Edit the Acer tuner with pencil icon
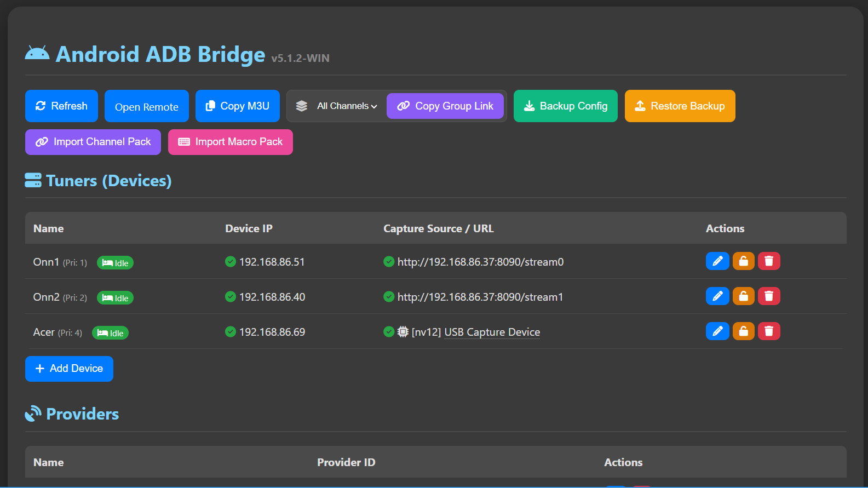 pyautogui.click(x=717, y=331)
